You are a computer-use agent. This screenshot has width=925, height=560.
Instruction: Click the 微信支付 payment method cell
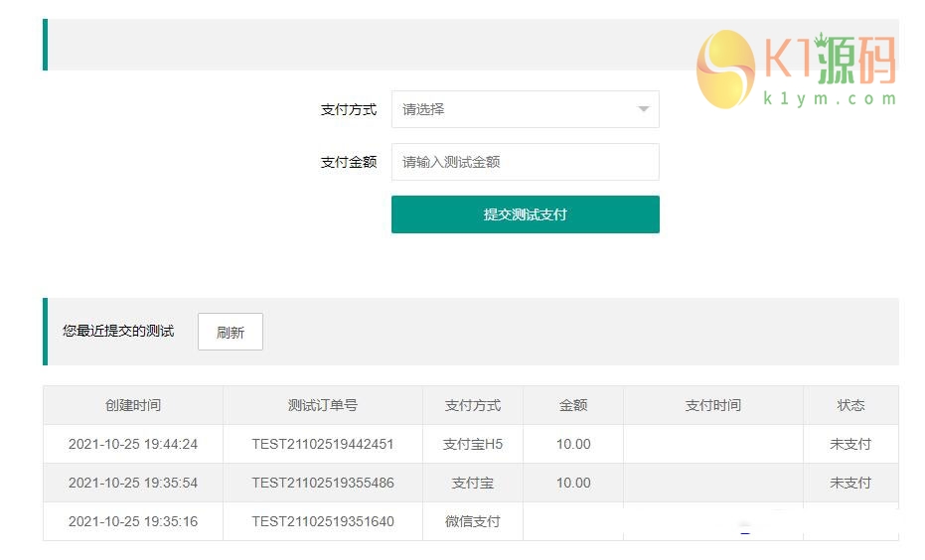[473, 521]
